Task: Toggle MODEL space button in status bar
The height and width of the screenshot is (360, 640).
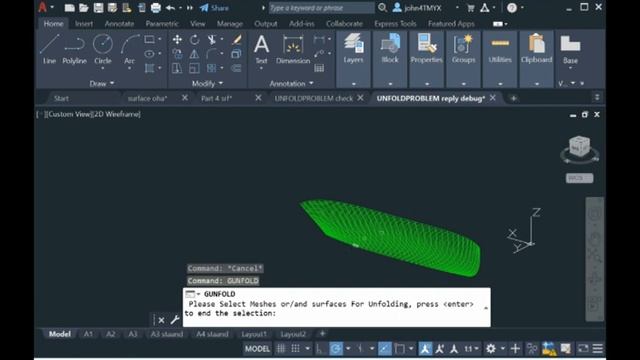Action: tap(257, 349)
